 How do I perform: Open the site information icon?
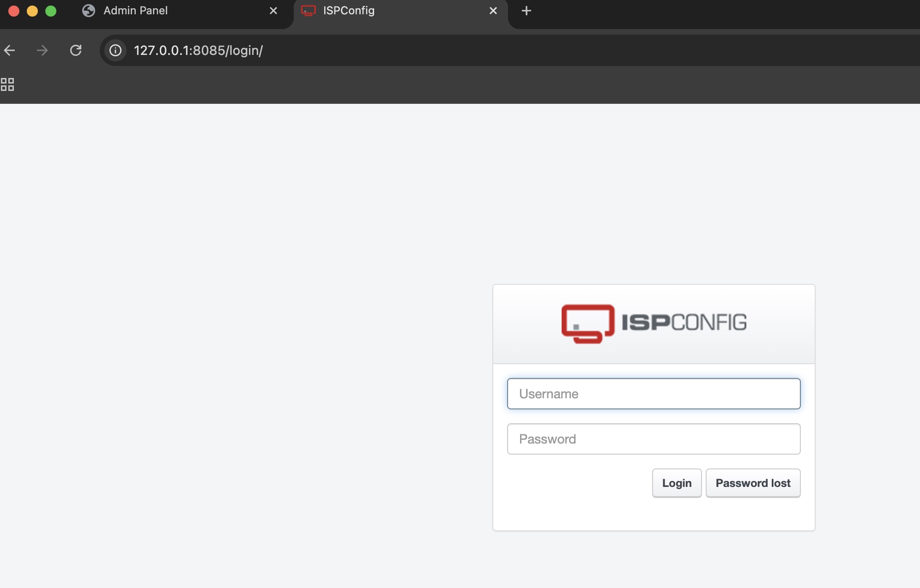click(x=115, y=50)
